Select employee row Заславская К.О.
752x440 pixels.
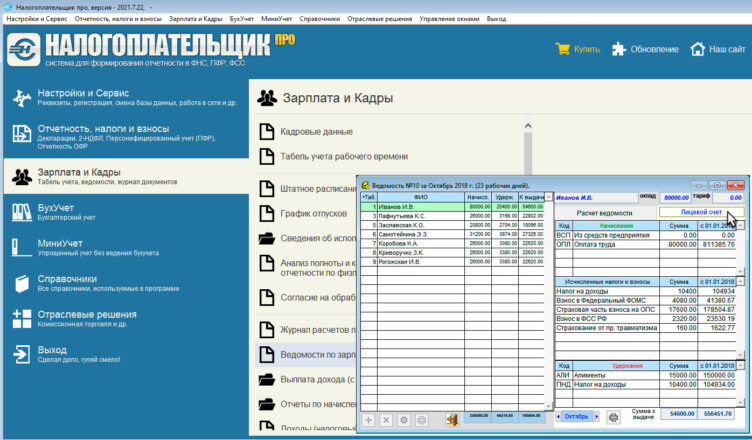click(x=452, y=225)
